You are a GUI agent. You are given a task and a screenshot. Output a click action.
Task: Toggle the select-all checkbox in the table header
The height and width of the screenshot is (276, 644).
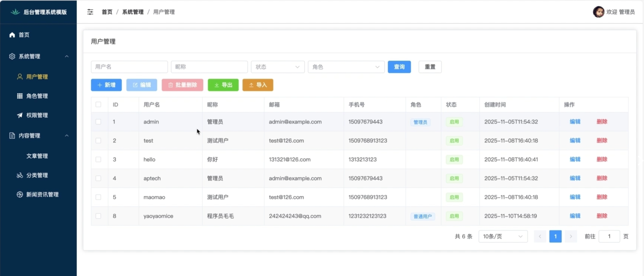[x=98, y=104]
